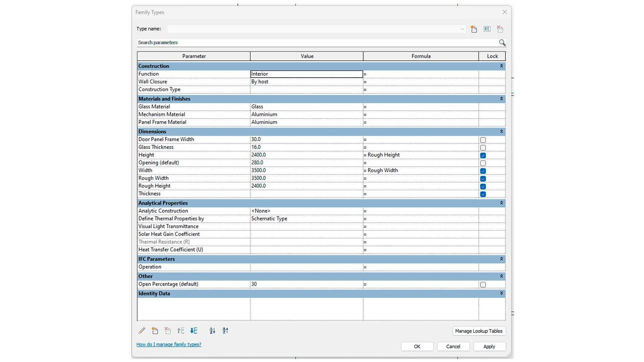The image size is (644, 362).
Task: Click the Move Parameter Down icon
Action: pyautogui.click(x=194, y=331)
